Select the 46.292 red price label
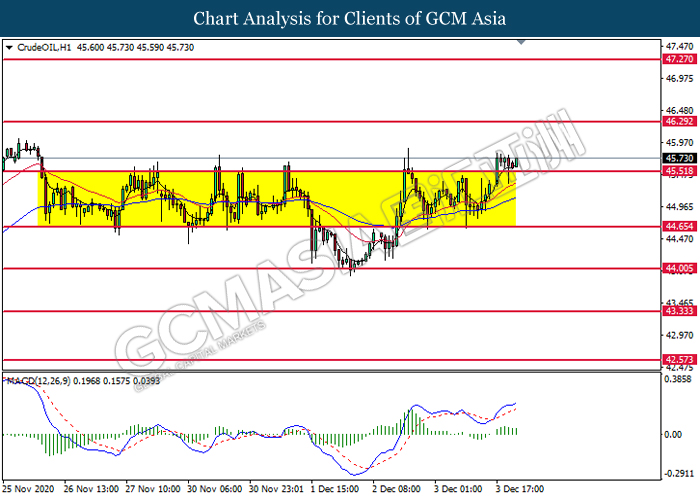 point(679,121)
